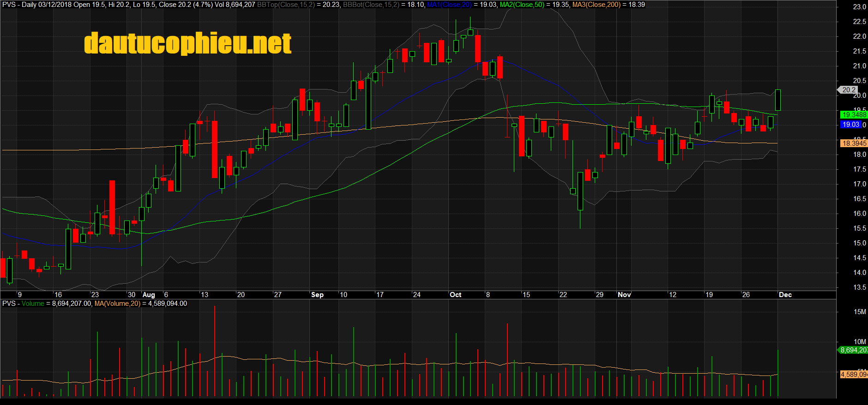Screen dimensions: 868x405
Task: Select the MA1(Close,20) label in header
Action: tap(450, 5)
